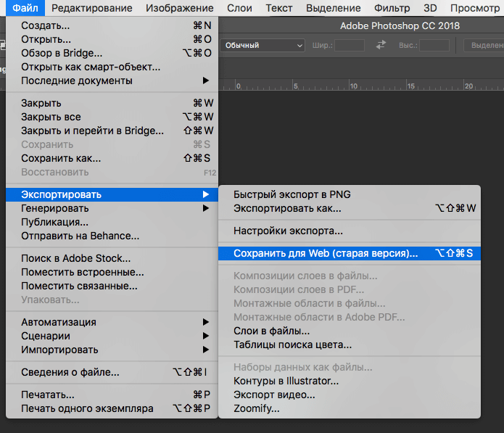Choose Сохранить как... entry
This screenshot has width=504, height=433.
(112, 159)
